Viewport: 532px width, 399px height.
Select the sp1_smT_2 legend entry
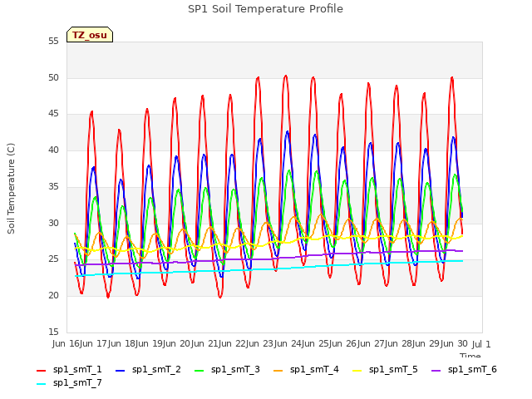148,369
